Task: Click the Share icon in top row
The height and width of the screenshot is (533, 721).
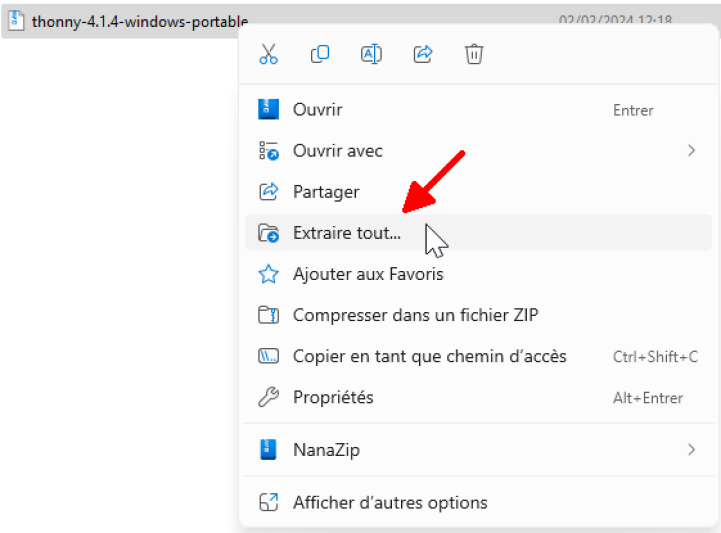Action: coord(423,55)
